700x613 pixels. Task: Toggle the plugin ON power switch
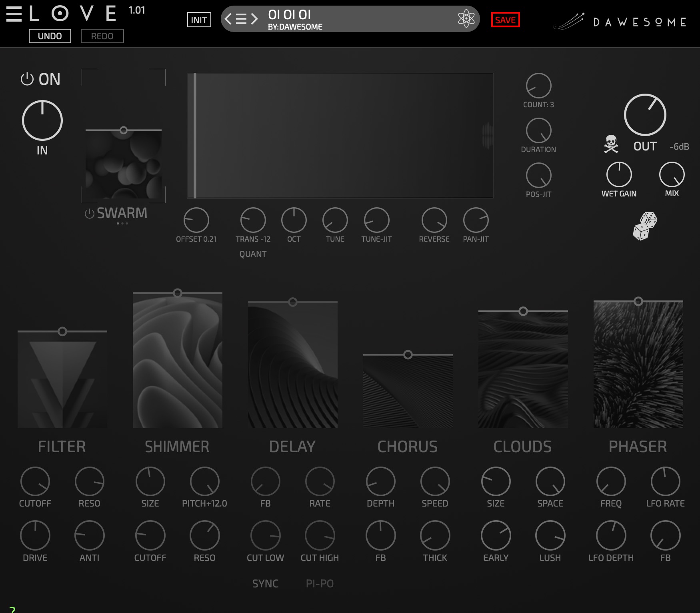40,79
